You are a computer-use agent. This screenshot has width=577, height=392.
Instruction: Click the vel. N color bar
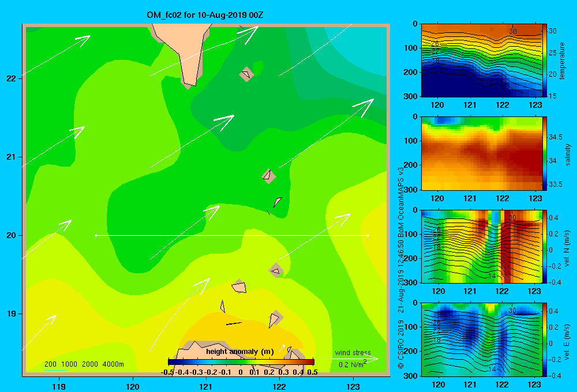(x=545, y=246)
